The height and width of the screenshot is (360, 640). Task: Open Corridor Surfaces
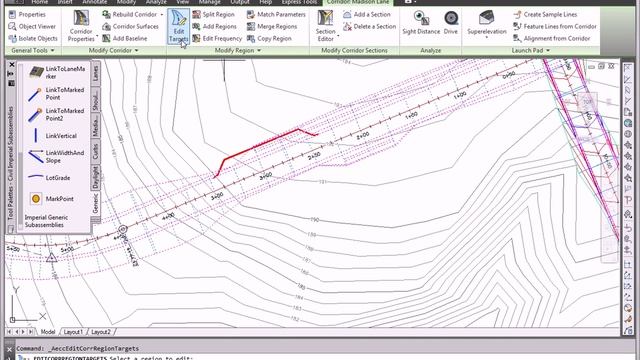[x=130, y=26]
